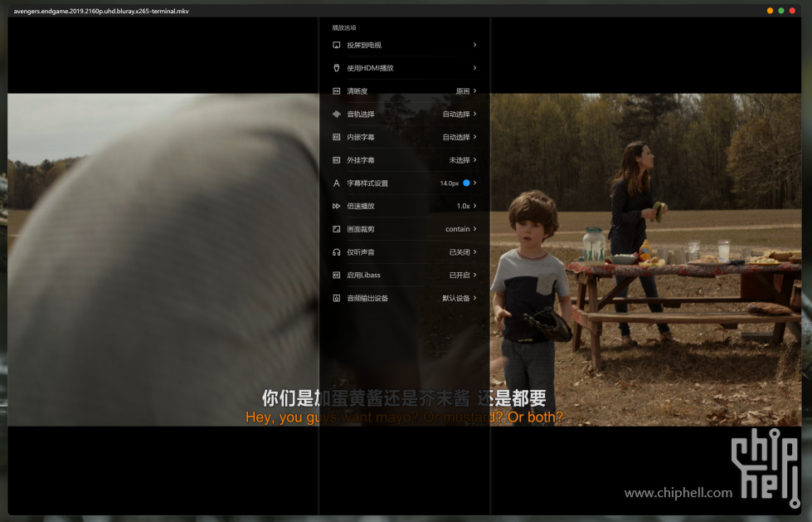The width and height of the screenshot is (812, 522).
Task: Click the green maximize window button
Action: click(781, 11)
